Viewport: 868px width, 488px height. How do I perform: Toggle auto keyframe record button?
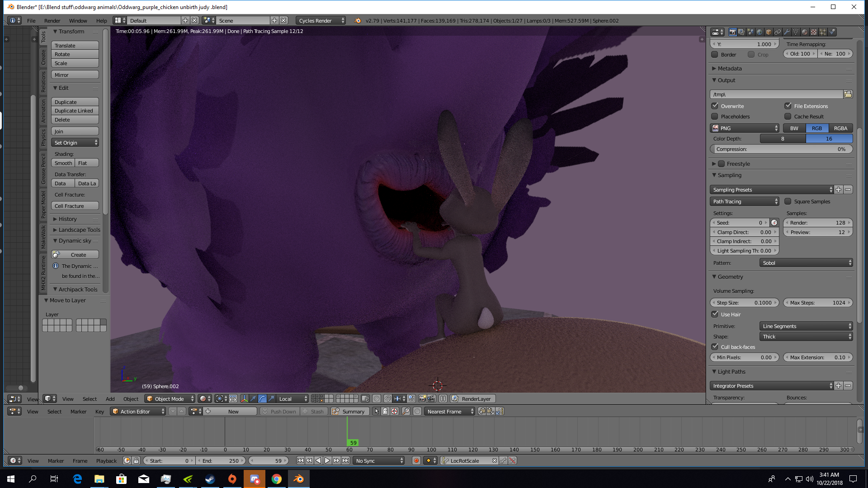[416, 461]
